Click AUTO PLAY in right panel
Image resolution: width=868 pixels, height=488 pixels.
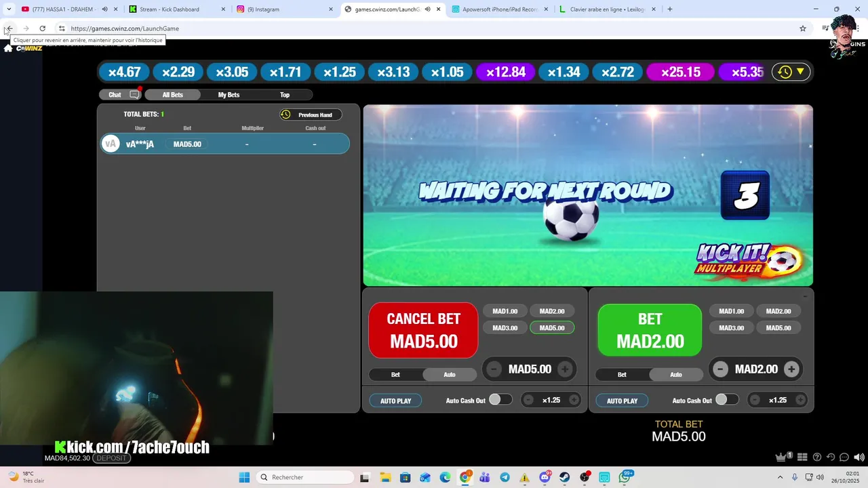(x=622, y=401)
